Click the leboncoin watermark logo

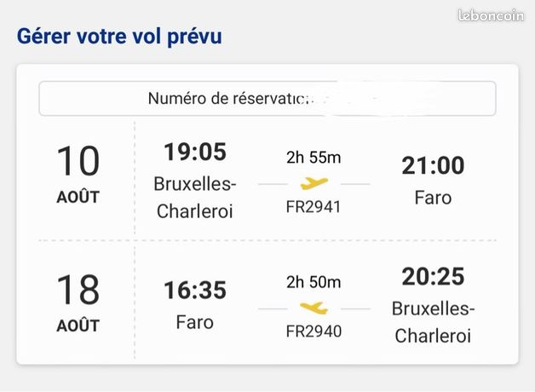pyautogui.click(x=491, y=15)
